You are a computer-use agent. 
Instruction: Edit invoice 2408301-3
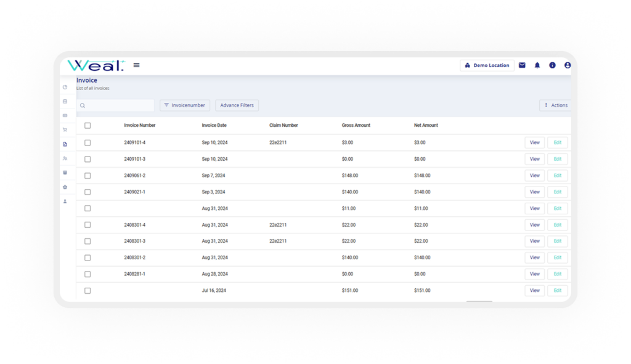pyautogui.click(x=557, y=241)
